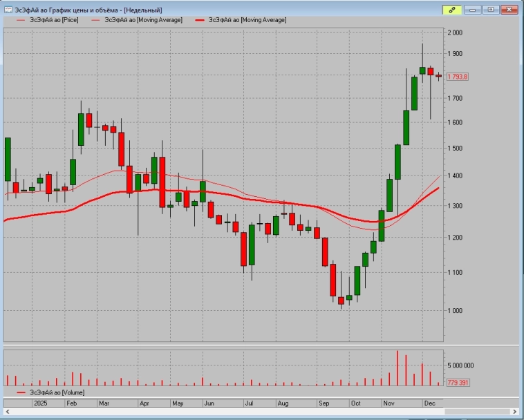Image resolution: width=524 pixels, height=420 pixels.
Task: Click the thick red Moving Average legend marker
Action: tap(197, 20)
